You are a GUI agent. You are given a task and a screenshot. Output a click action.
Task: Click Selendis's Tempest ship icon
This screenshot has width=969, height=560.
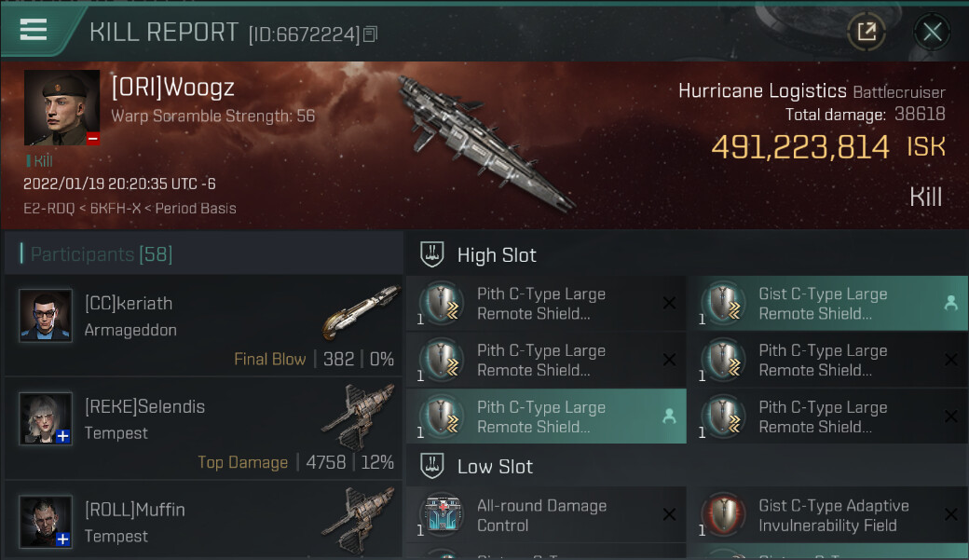tap(359, 416)
